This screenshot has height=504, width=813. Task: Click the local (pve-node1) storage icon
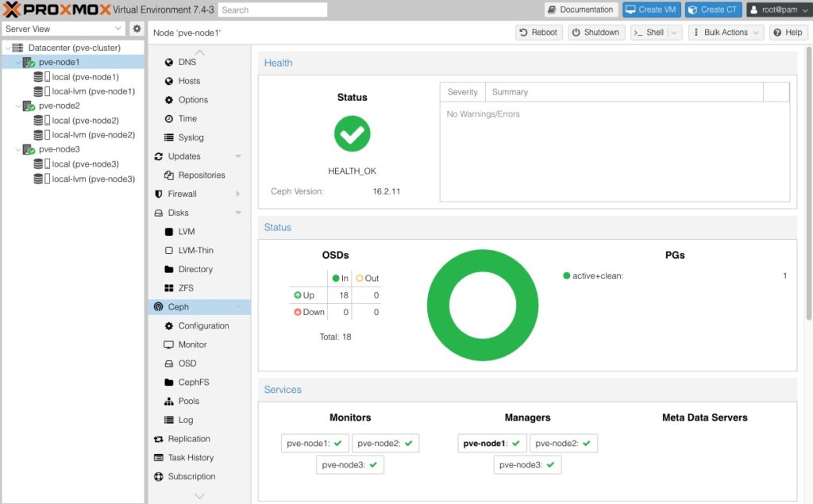click(x=41, y=77)
